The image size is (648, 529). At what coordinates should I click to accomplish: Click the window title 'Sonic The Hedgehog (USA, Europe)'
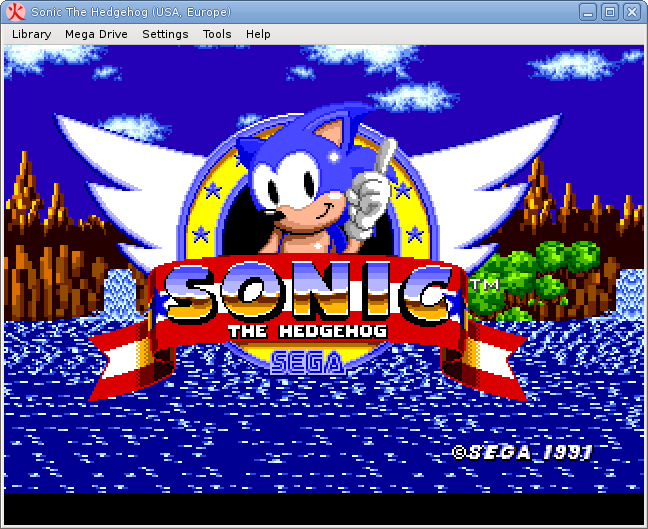tap(131, 12)
